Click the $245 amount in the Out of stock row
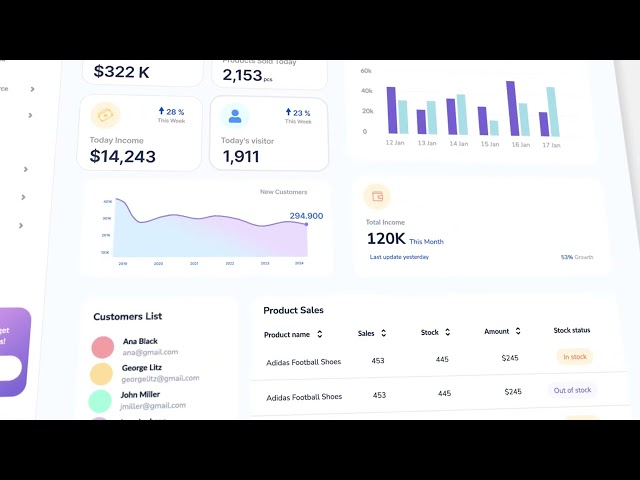Image resolution: width=640 pixels, height=480 pixels. 513,392
